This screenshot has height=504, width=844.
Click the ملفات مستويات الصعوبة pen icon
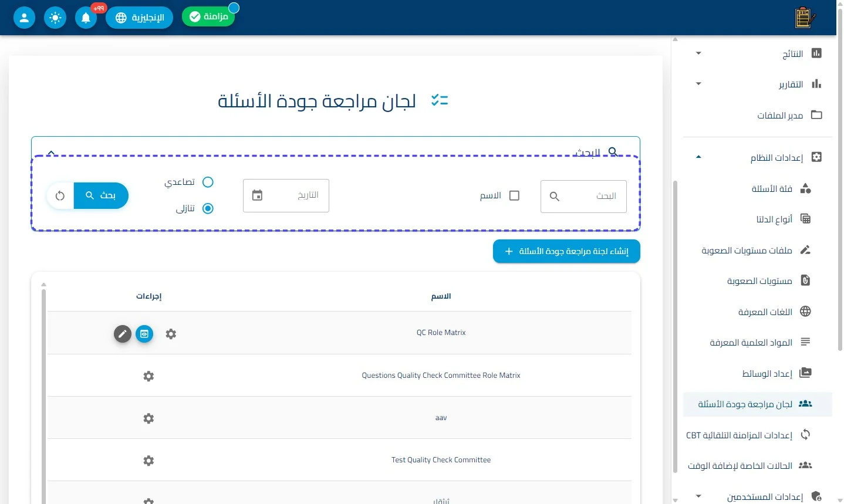pyautogui.click(x=805, y=250)
